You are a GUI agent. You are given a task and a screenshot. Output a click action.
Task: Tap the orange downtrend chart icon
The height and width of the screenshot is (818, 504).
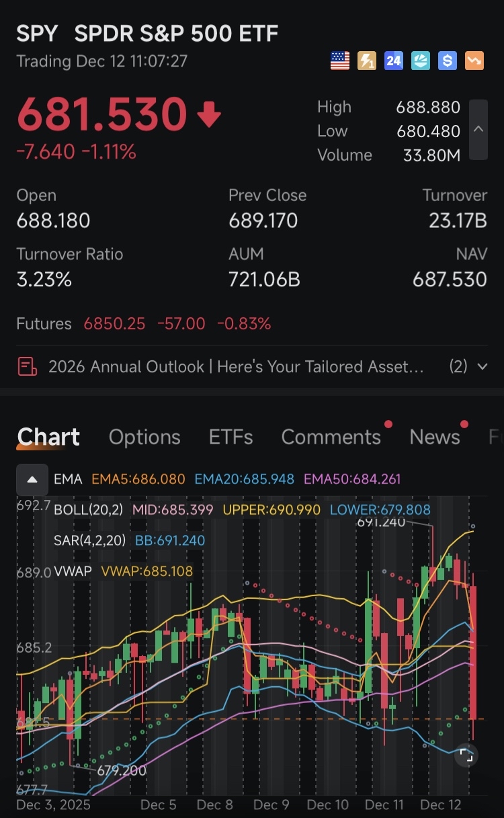(474, 61)
